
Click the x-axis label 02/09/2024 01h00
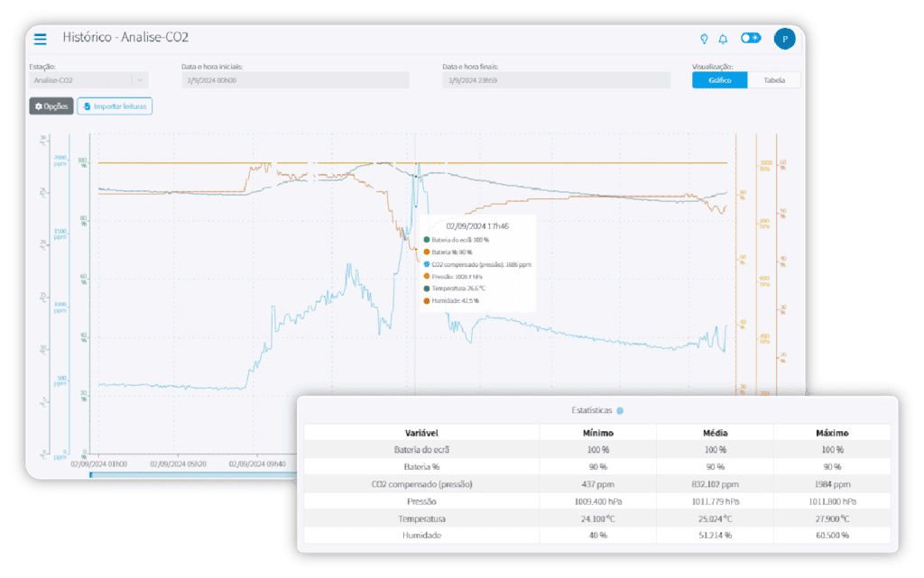[x=99, y=463]
